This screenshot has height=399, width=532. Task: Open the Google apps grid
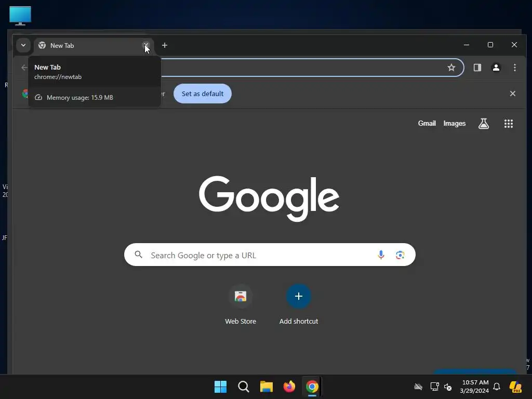point(508,124)
